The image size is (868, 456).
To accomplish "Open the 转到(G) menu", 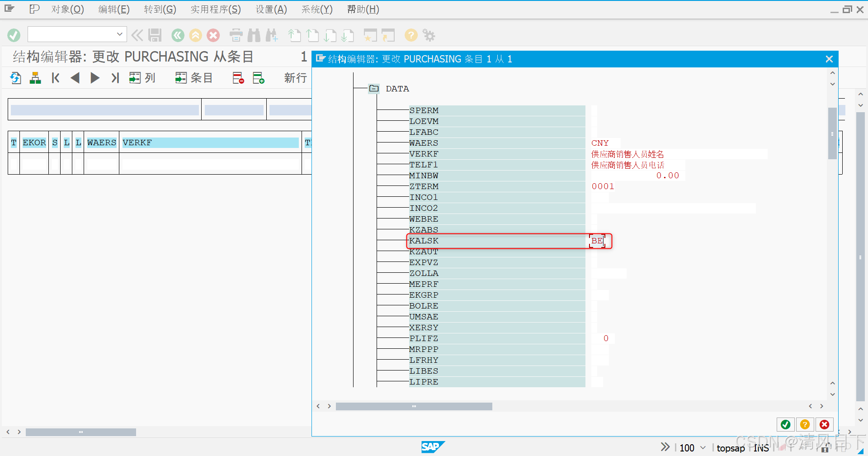I will coord(160,9).
